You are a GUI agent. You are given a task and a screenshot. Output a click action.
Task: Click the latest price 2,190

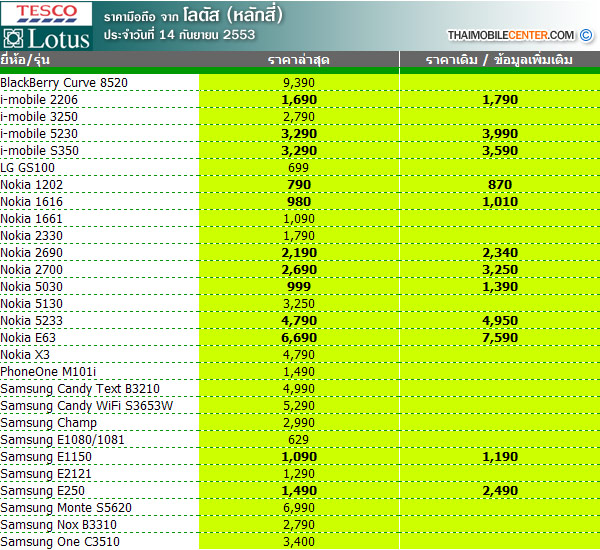click(x=299, y=253)
